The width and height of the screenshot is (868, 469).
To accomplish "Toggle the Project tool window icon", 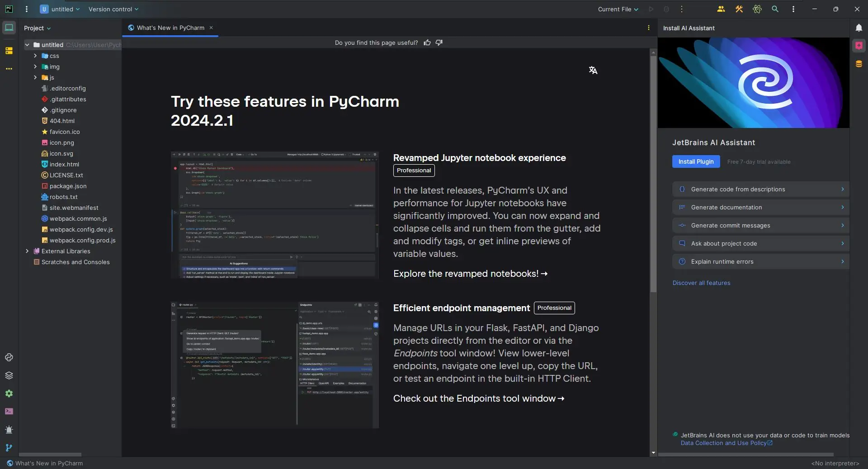I will coord(9,28).
